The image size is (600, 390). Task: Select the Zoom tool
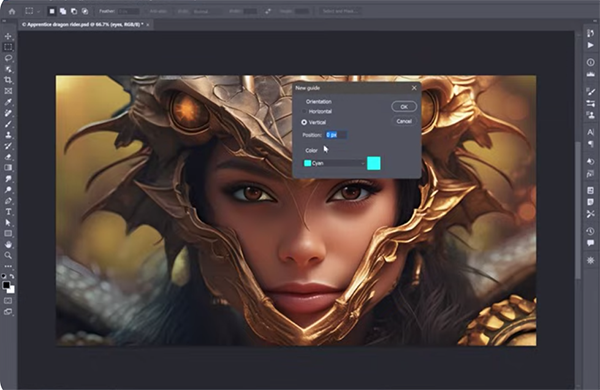8,255
